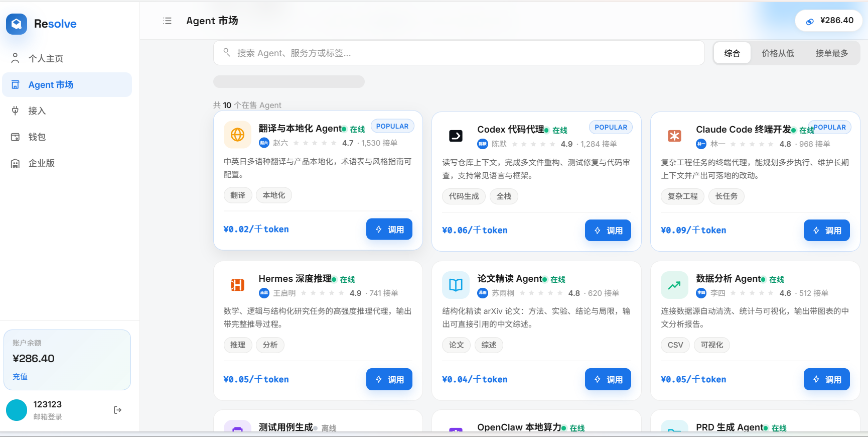Click the ¥0.09/千token price
868x437 pixels.
click(x=693, y=230)
